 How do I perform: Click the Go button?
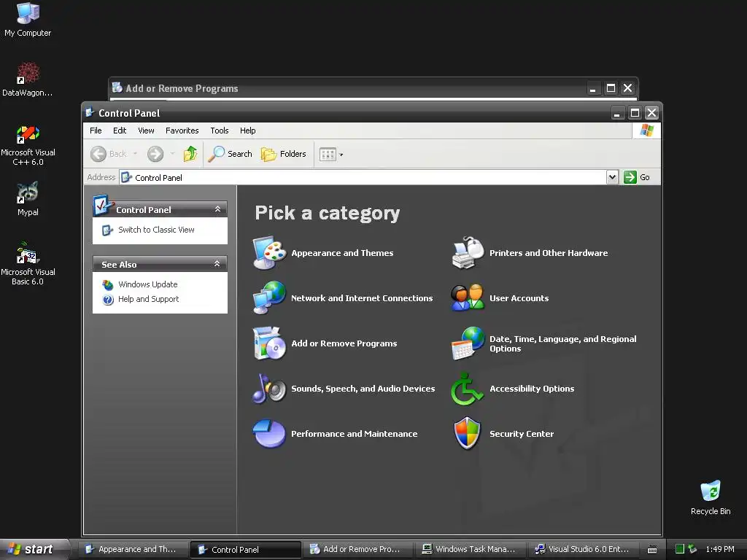[636, 177]
